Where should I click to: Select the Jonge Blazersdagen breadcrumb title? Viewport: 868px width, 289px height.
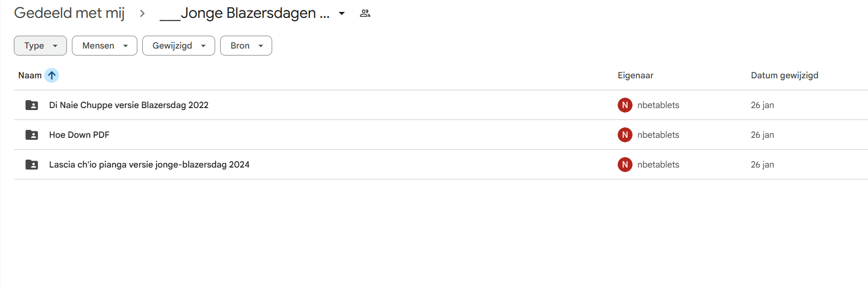[x=245, y=13]
